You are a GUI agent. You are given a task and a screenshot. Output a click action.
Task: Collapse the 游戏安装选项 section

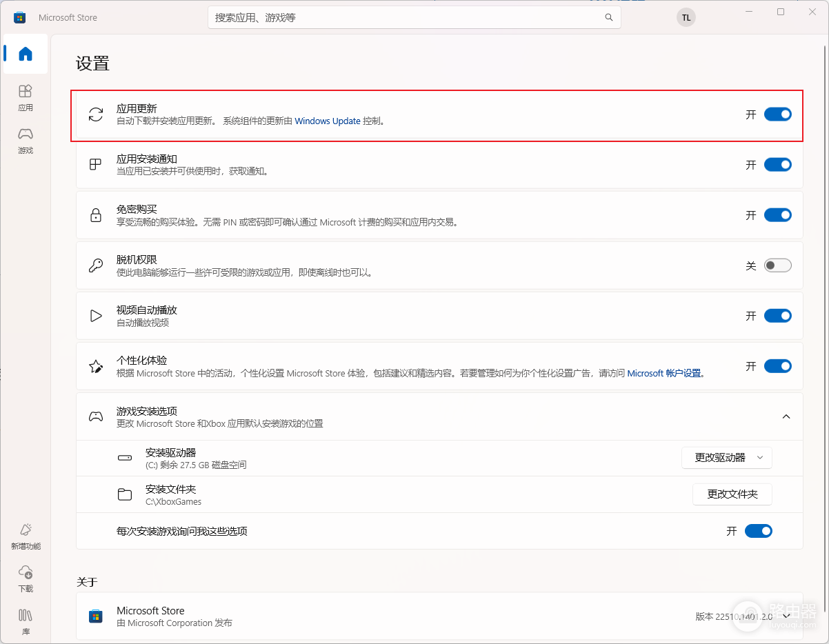tap(786, 416)
